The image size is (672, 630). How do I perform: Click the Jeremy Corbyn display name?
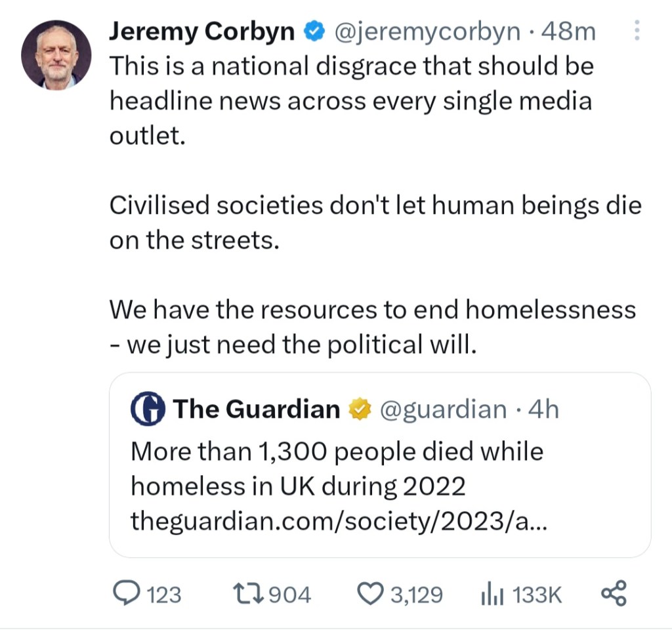[x=201, y=31]
